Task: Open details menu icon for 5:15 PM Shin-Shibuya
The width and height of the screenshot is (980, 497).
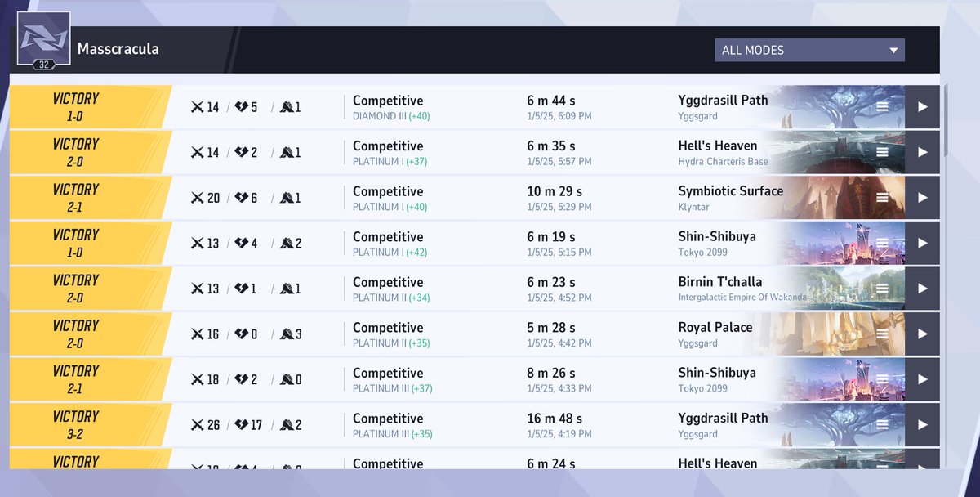Action: [882, 243]
